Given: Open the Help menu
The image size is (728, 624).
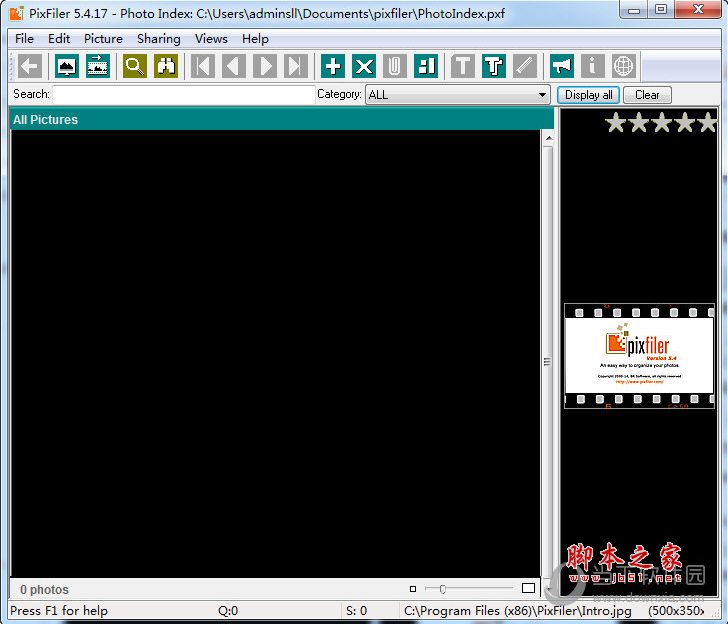Looking at the screenshot, I should [x=255, y=39].
